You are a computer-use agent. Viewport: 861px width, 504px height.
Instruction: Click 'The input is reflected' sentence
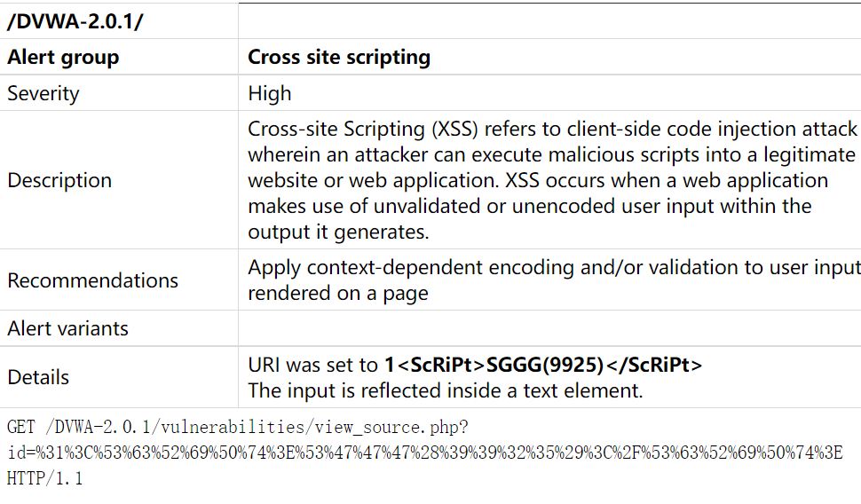446,390
